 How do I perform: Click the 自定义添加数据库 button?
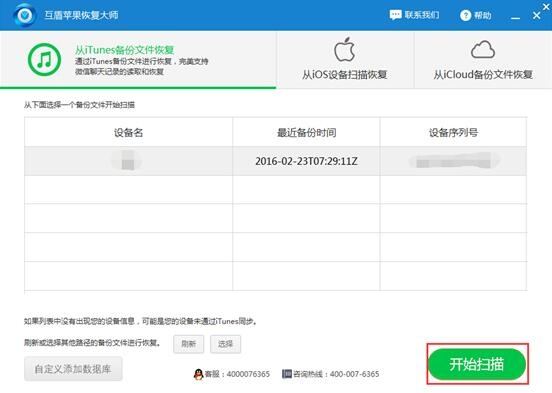tap(73, 369)
